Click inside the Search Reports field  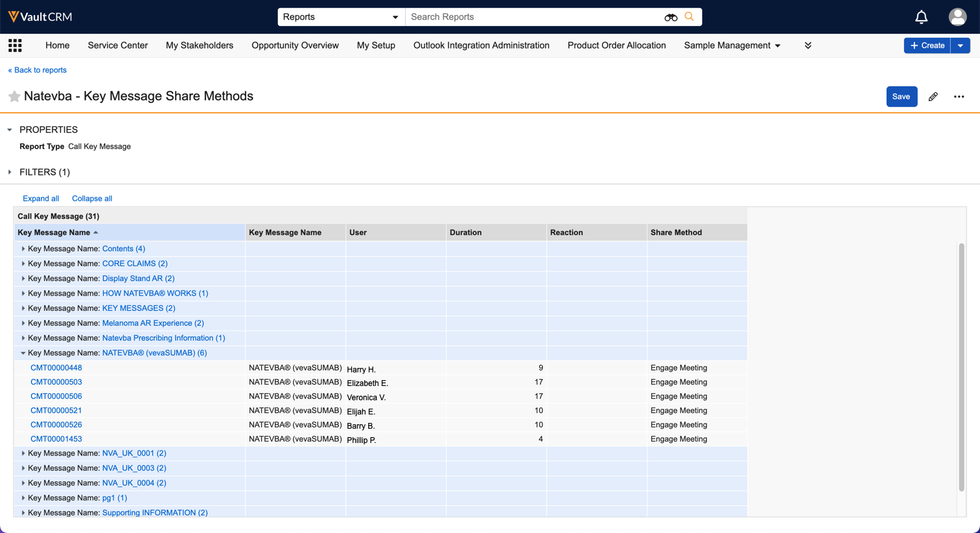tap(531, 17)
